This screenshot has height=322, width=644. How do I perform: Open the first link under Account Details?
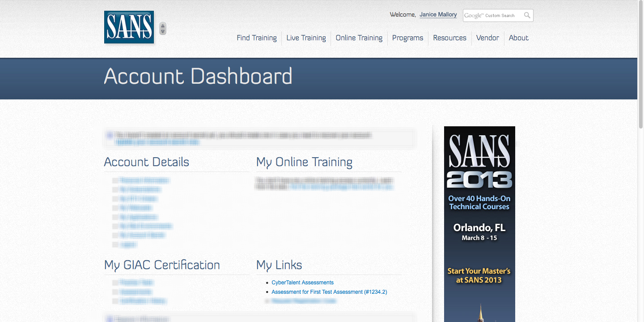pos(144,180)
